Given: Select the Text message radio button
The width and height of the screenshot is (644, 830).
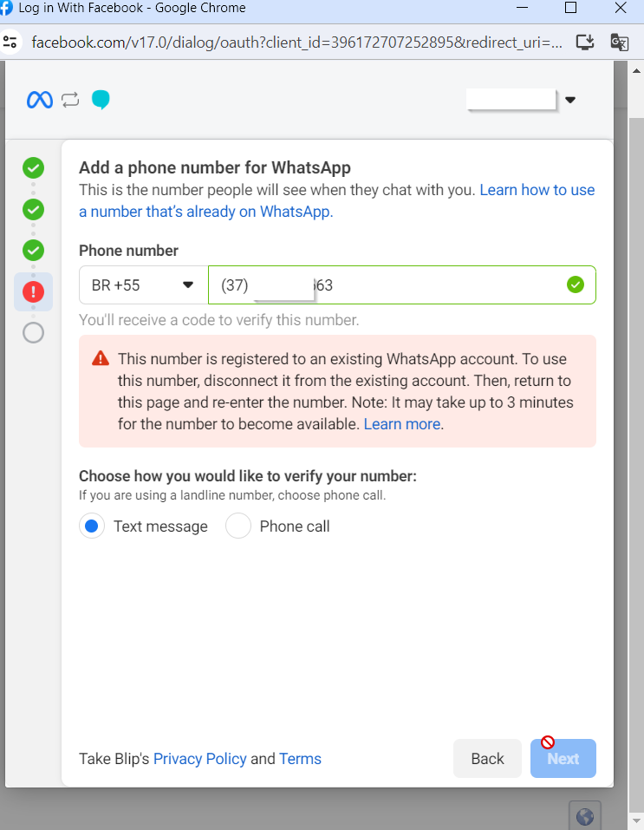Looking at the screenshot, I should point(92,526).
